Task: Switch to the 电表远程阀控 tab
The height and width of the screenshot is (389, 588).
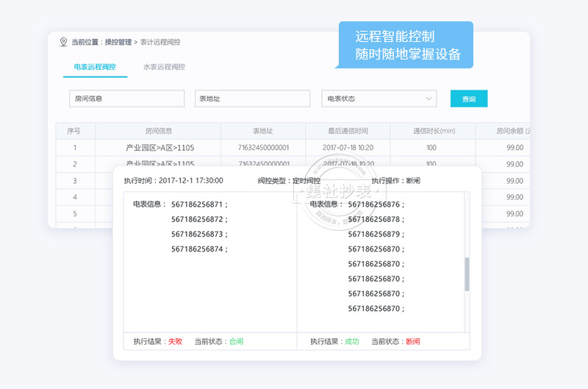Action: point(95,67)
